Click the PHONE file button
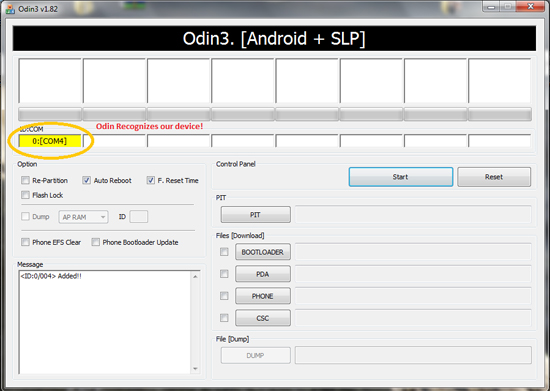 (263, 296)
